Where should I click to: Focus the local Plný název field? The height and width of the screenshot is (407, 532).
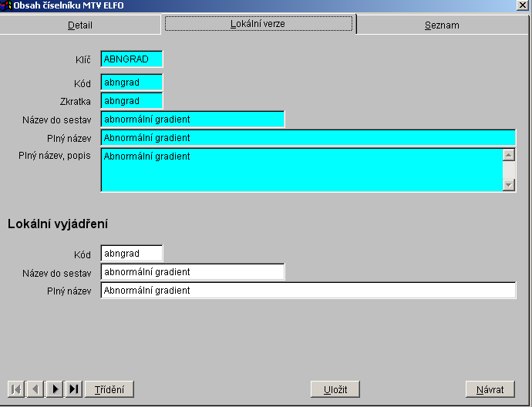pos(308,291)
